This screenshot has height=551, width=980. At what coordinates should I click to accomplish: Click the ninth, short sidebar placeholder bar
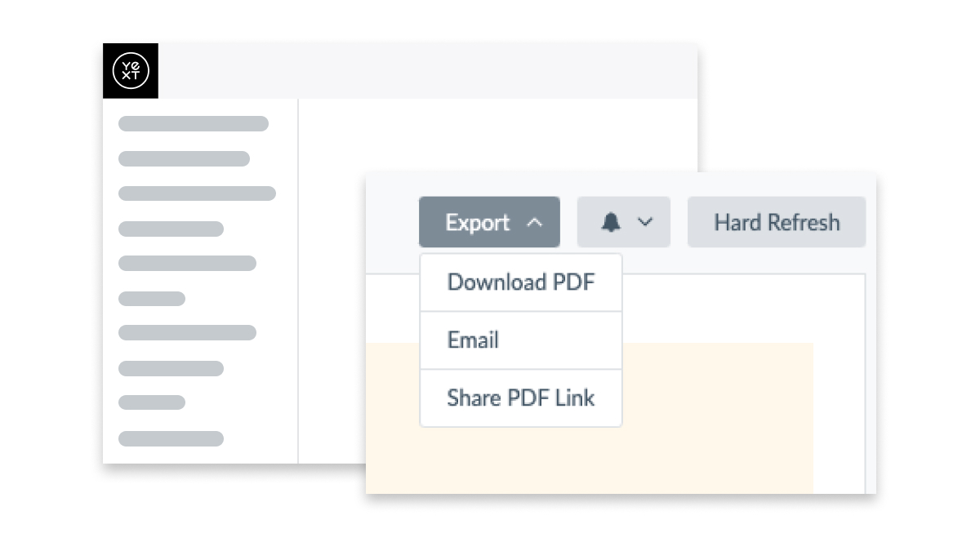tap(152, 402)
